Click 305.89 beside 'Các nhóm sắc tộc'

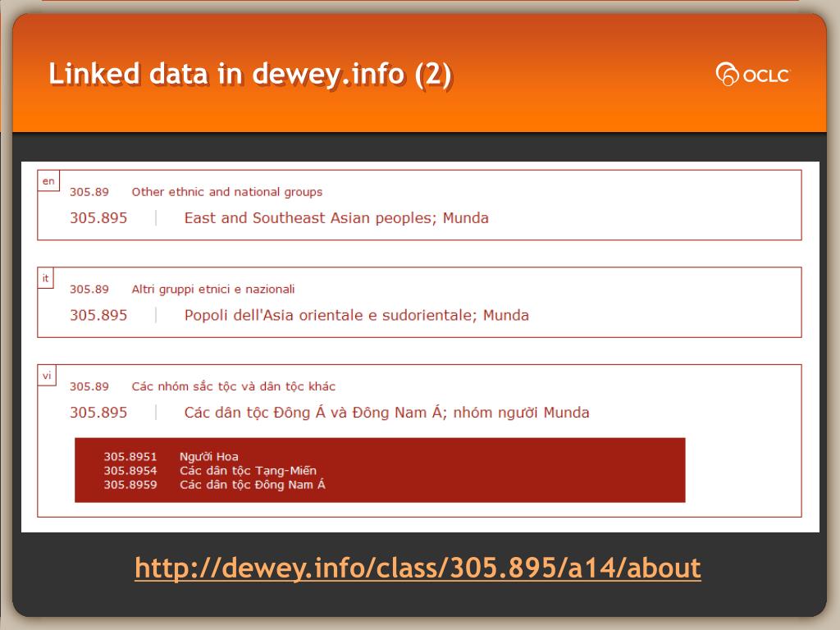[x=89, y=386]
